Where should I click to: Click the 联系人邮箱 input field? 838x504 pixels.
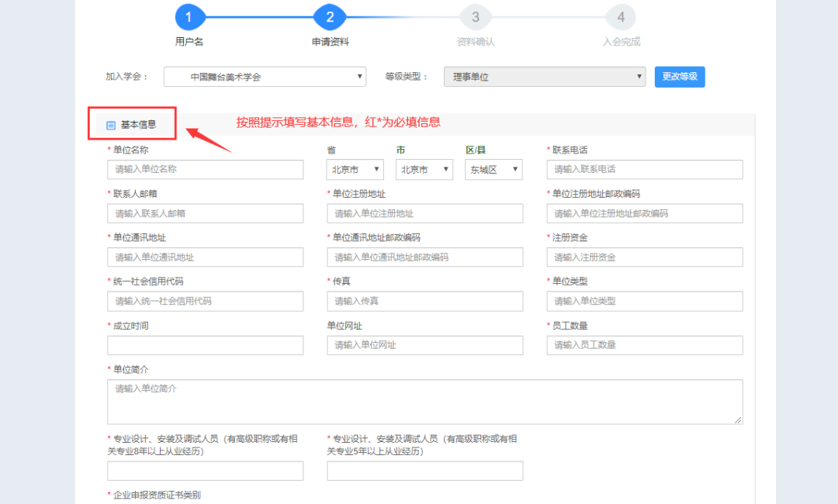tap(205, 213)
